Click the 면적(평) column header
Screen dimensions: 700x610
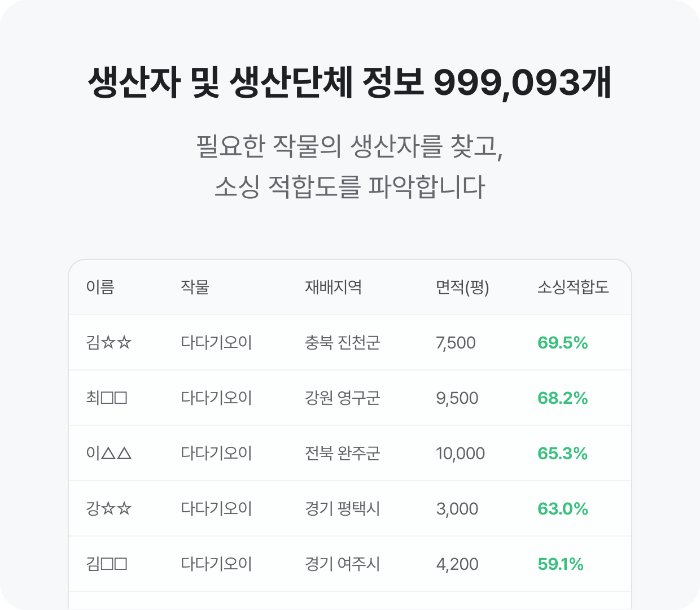pyautogui.click(x=462, y=287)
